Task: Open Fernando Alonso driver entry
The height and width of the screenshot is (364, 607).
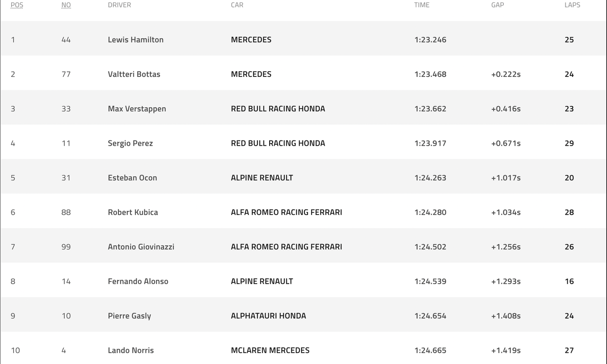Action: pyautogui.click(x=138, y=282)
